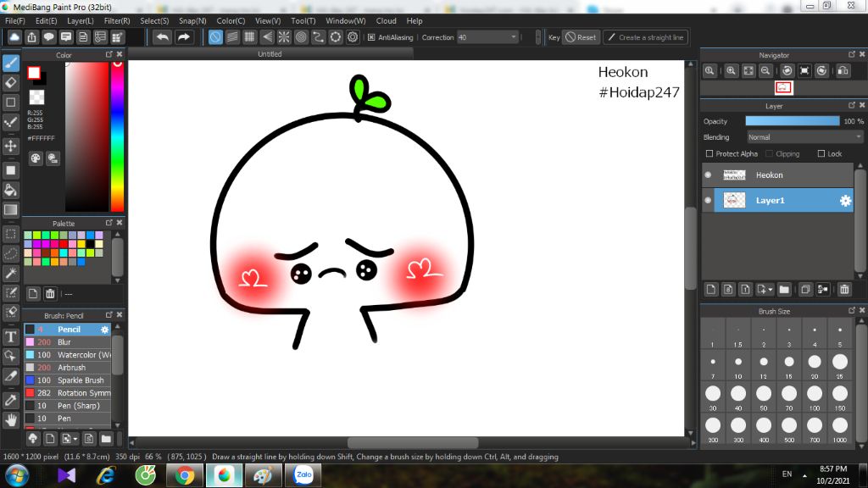Image resolution: width=868 pixels, height=488 pixels.
Task: Open Layer1 settings gear
Action: point(845,201)
